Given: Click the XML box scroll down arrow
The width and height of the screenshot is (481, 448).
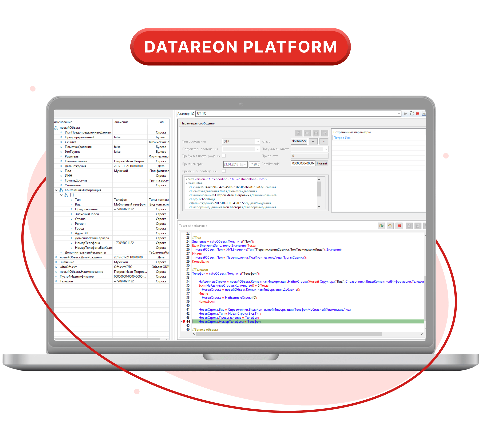Looking at the screenshot, I should point(319,206).
